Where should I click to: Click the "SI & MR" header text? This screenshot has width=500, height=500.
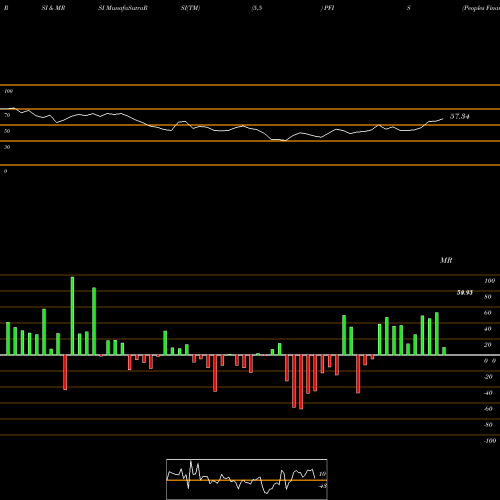(x=53, y=8)
